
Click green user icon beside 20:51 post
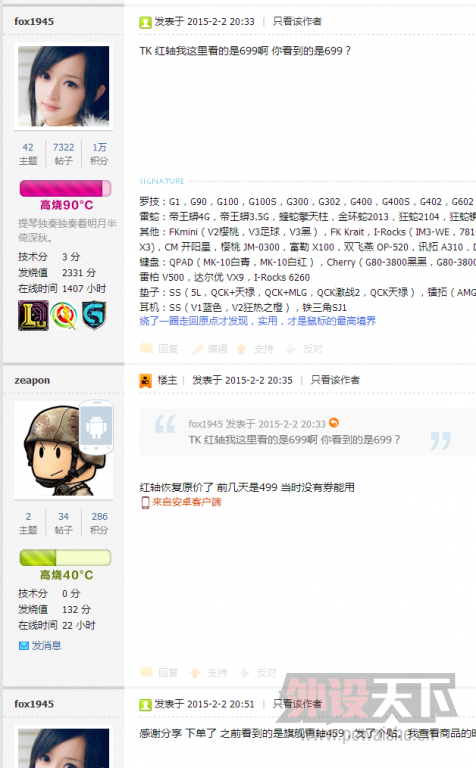[145, 705]
